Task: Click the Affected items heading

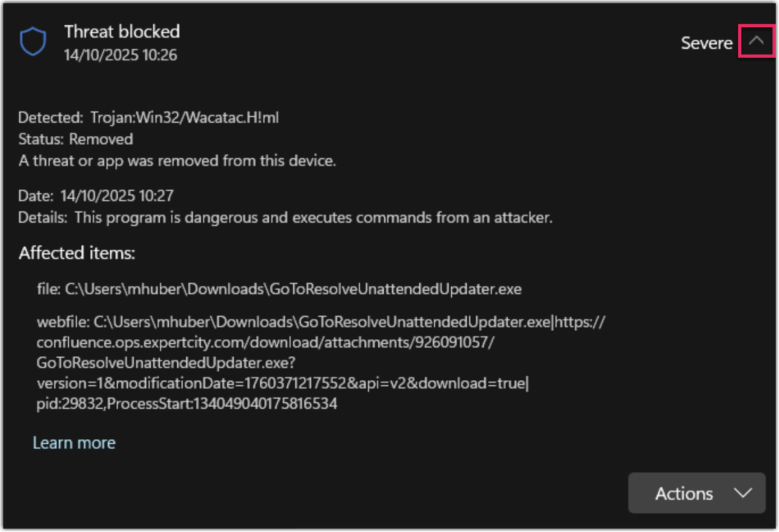Action: 77,253
